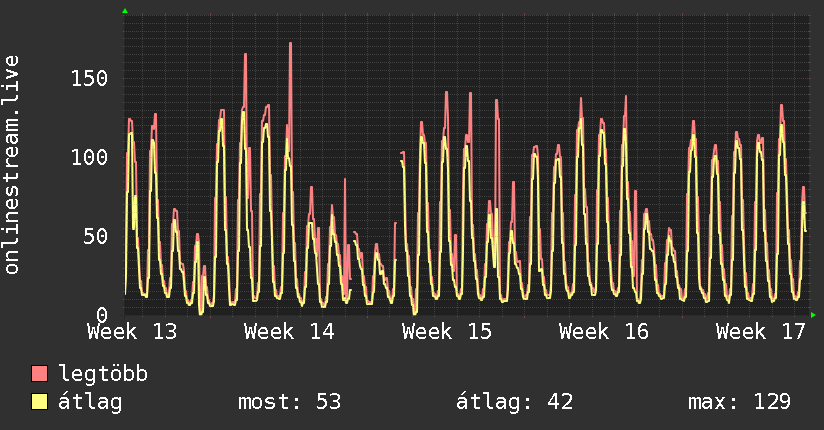Click the átlag legend label beside yellow swatch
Viewport: 824px width, 430px height.
pos(90,402)
